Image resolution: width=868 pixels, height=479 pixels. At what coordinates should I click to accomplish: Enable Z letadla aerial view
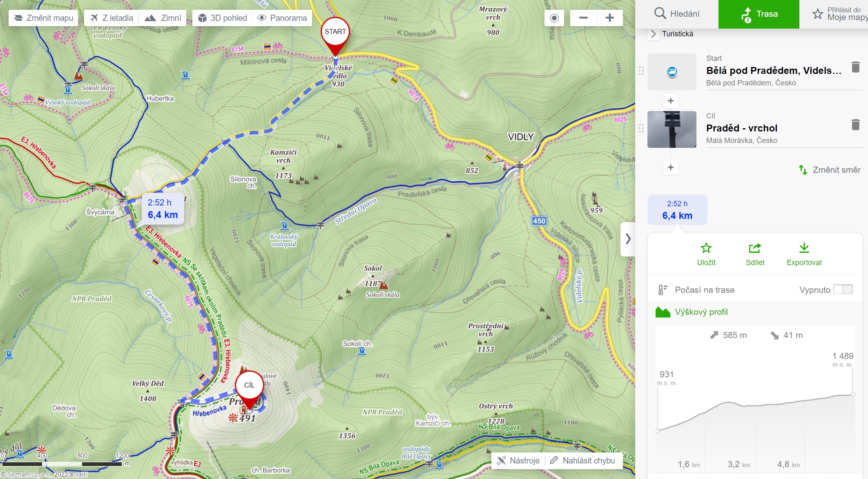(112, 18)
